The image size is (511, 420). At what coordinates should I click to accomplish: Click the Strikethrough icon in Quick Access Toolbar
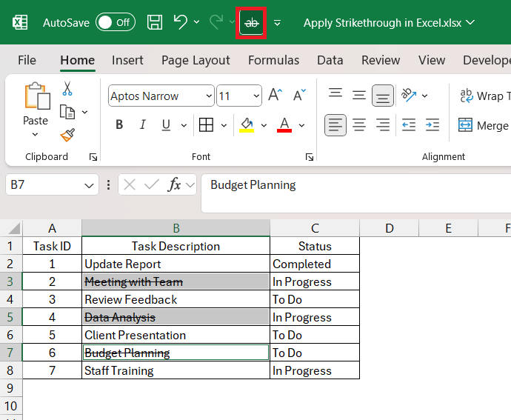(252, 22)
